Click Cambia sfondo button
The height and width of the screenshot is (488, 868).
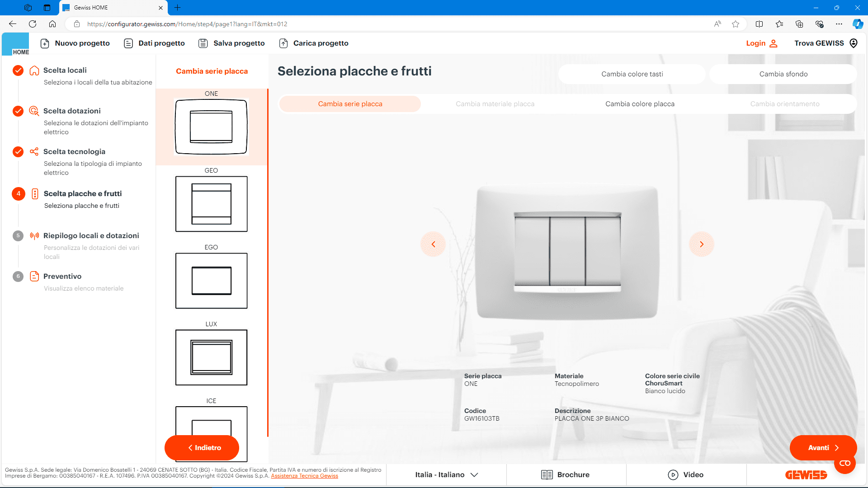pyautogui.click(x=783, y=74)
